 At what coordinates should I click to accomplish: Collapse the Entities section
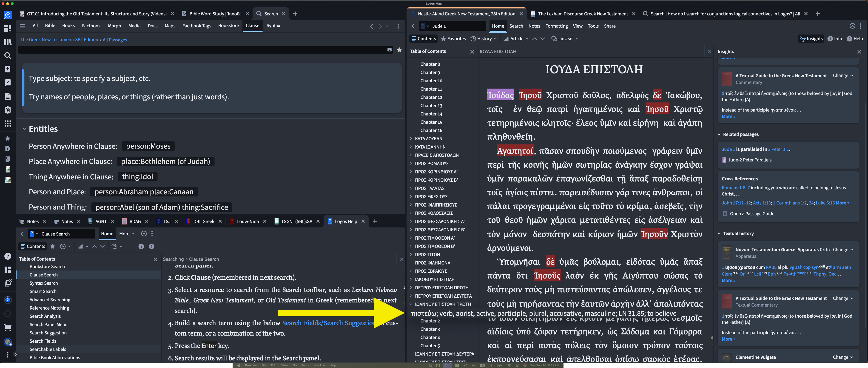[24, 129]
